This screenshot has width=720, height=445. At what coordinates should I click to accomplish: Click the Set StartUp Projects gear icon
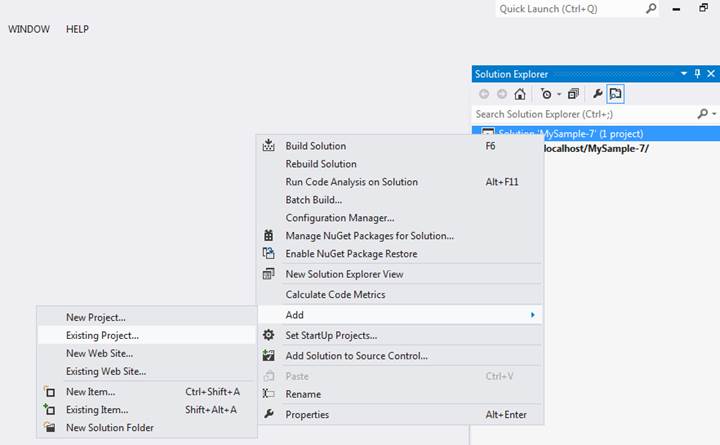[x=268, y=335]
